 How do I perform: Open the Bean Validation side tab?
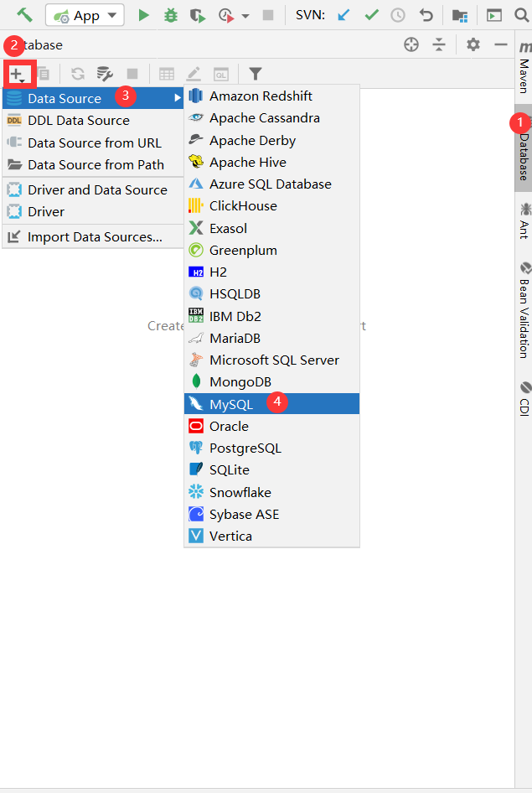coord(524,310)
